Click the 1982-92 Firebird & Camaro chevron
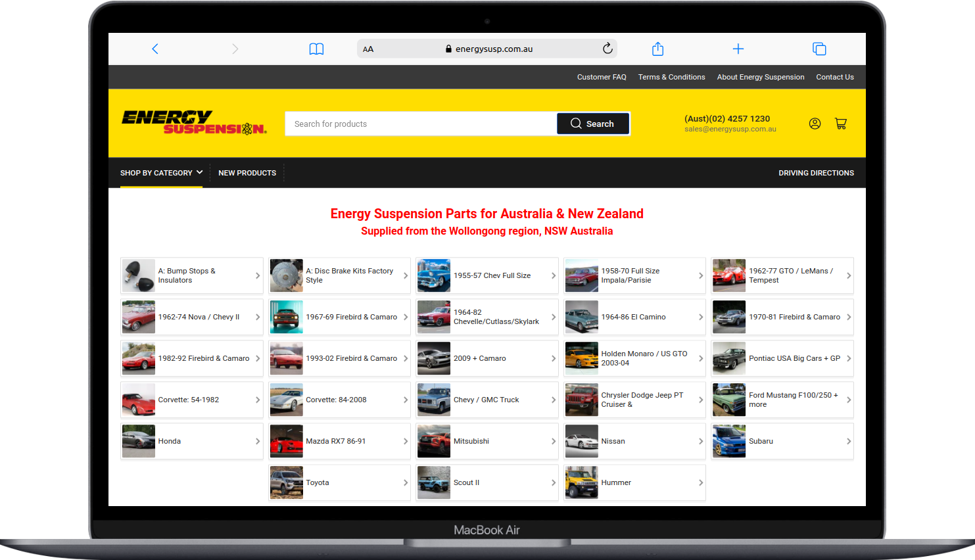Image resolution: width=975 pixels, height=560 pixels. [258, 358]
